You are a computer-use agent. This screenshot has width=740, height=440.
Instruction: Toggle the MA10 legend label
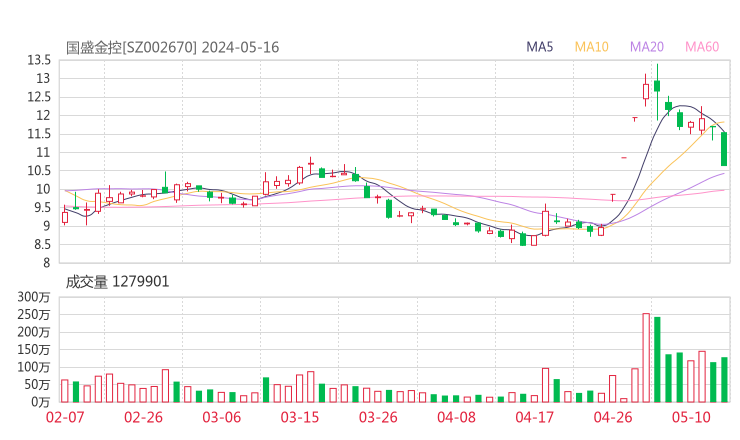(x=591, y=47)
